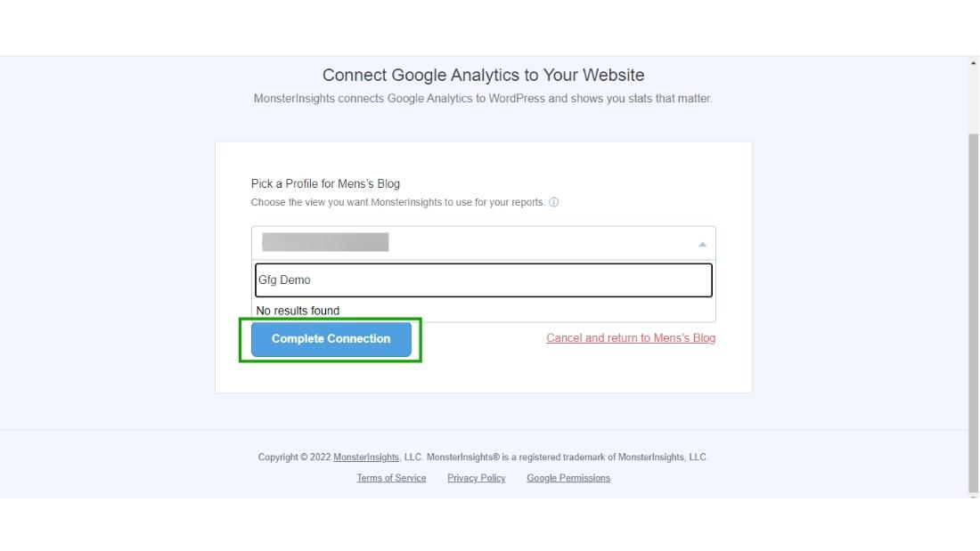Viewport: 980px width, 551px height.
Task: Click the scrollbar up arrow
Action: coord(973,63)
